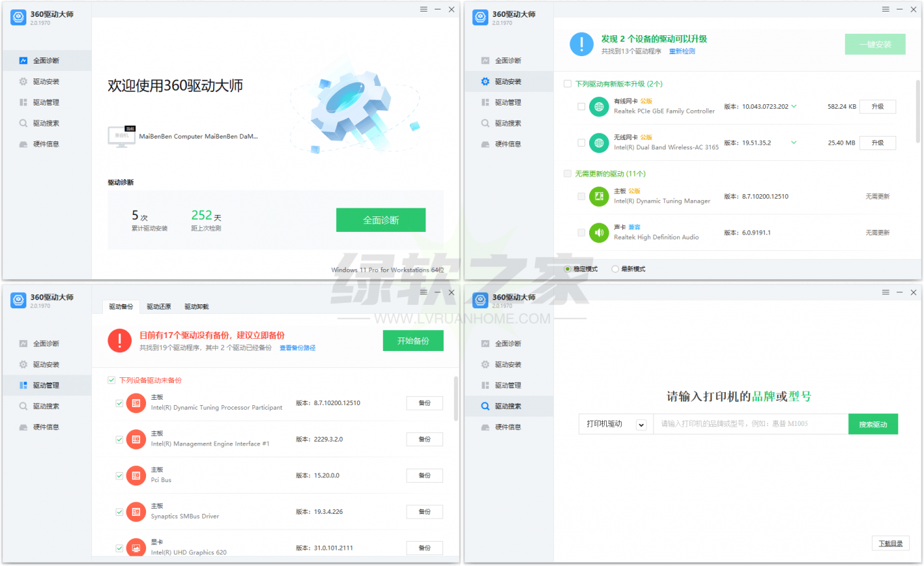Click the 查看备份路径 link

coord(298,348)
